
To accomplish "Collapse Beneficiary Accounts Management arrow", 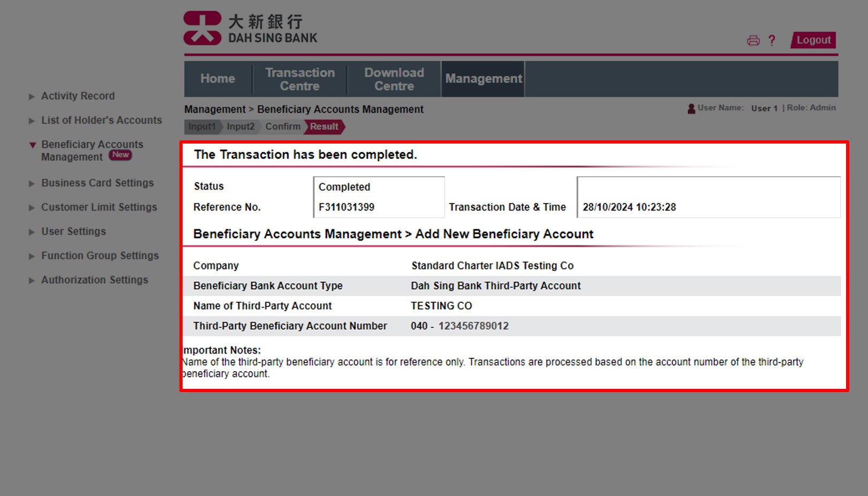I will point(33,145).
